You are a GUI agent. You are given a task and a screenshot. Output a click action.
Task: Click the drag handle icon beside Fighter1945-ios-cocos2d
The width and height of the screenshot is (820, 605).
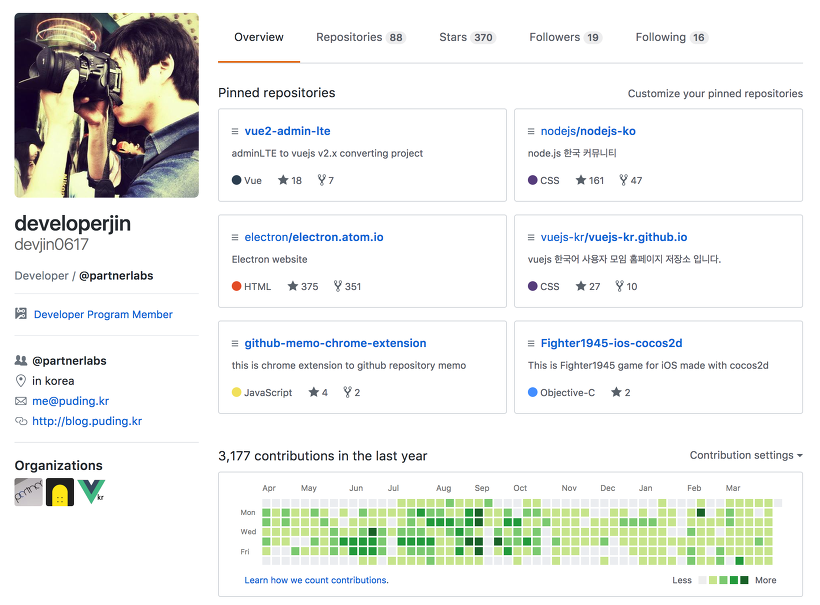531,344
